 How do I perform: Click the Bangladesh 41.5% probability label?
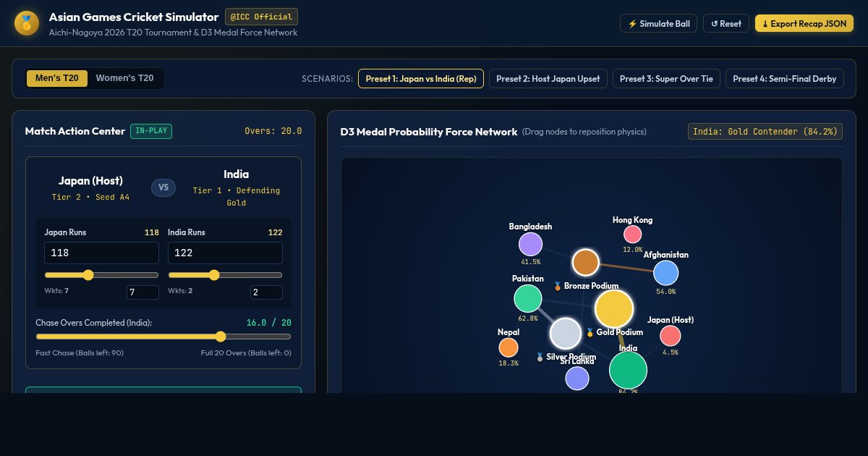coord(530,262)
